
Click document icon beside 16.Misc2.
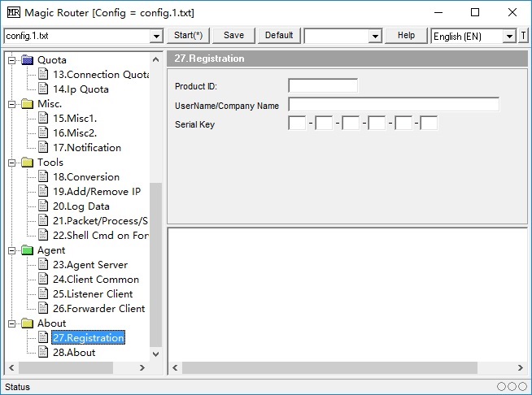click(43, 132)
